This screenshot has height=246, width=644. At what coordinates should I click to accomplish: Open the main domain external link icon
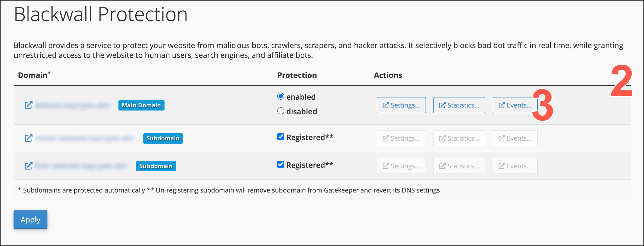pyautogui.click(x=28, y=105)
